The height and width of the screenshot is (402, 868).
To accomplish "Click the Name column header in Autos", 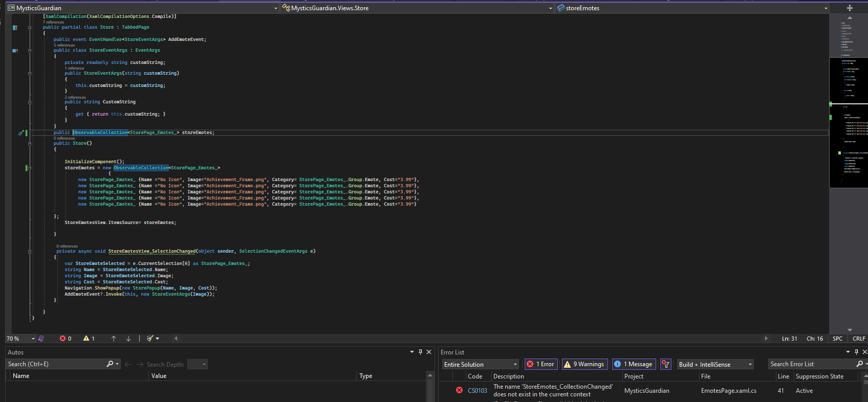I will tap(79, 376).
